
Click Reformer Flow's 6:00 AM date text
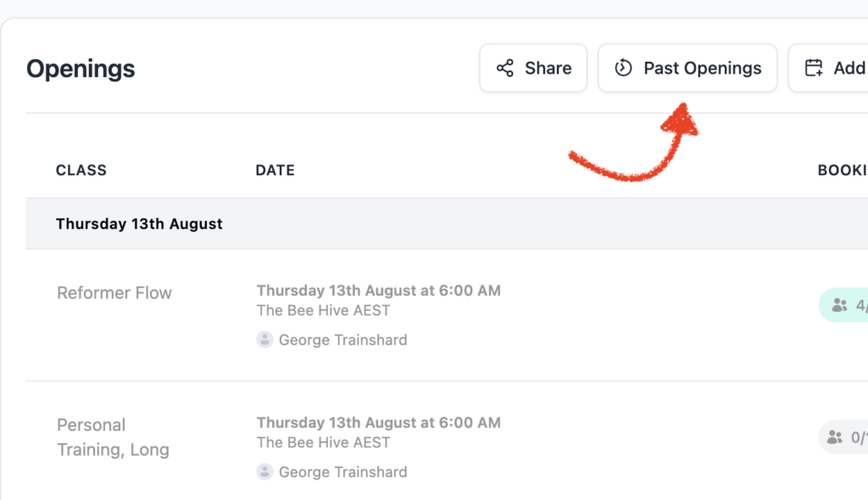click(x=379, y=291)
